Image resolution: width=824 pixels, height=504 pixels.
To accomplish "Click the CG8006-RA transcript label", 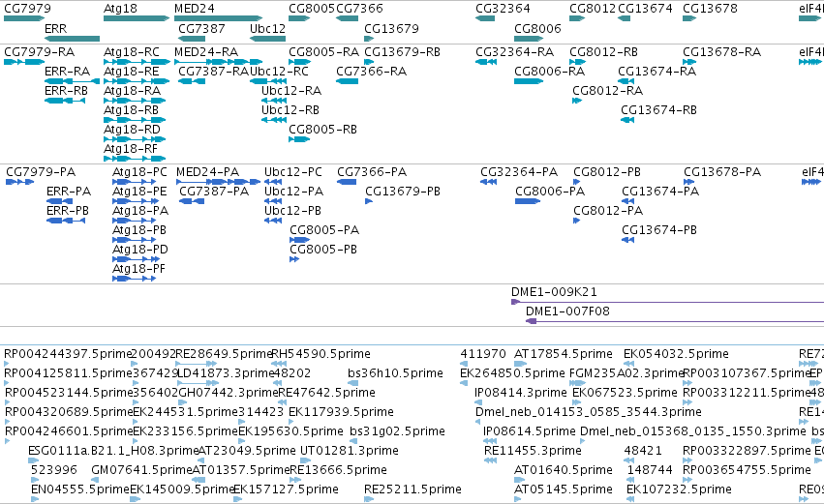I will pos(550,72).
